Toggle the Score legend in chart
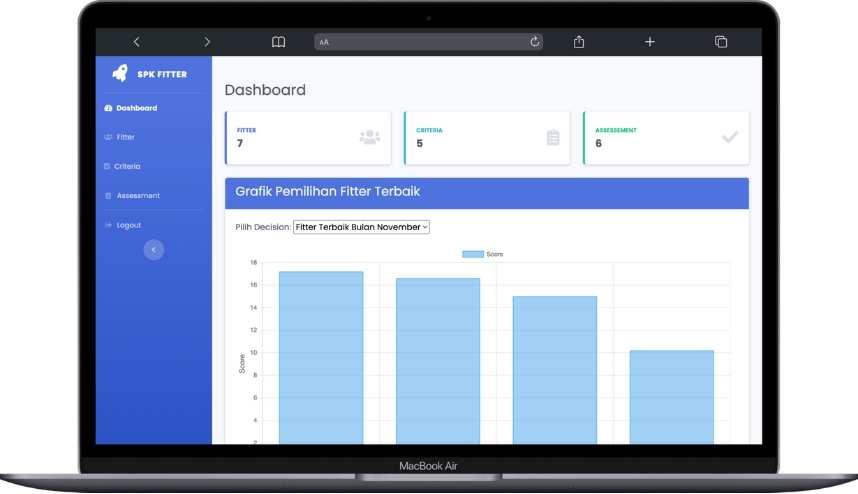 click(483, 254)
